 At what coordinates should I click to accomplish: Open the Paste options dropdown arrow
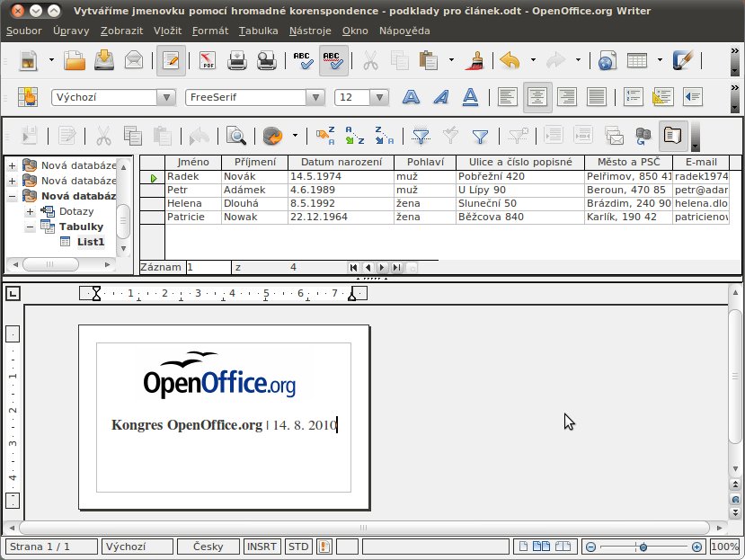[451, 60]
